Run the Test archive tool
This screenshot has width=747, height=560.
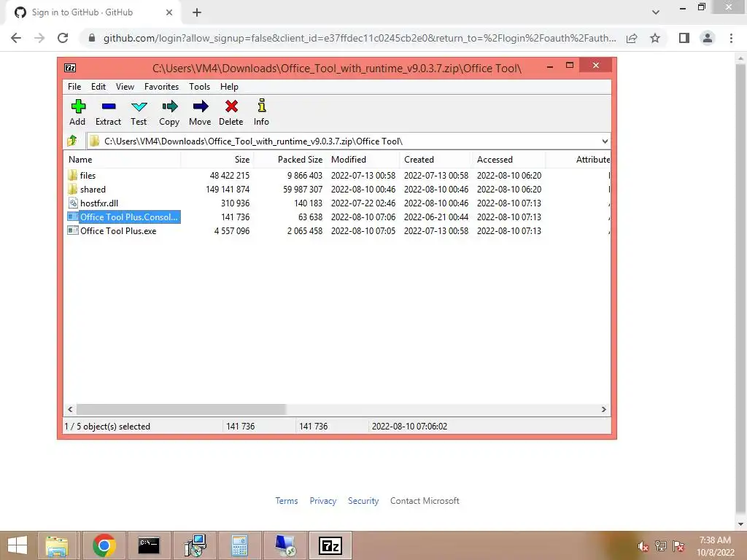point(139,112)
